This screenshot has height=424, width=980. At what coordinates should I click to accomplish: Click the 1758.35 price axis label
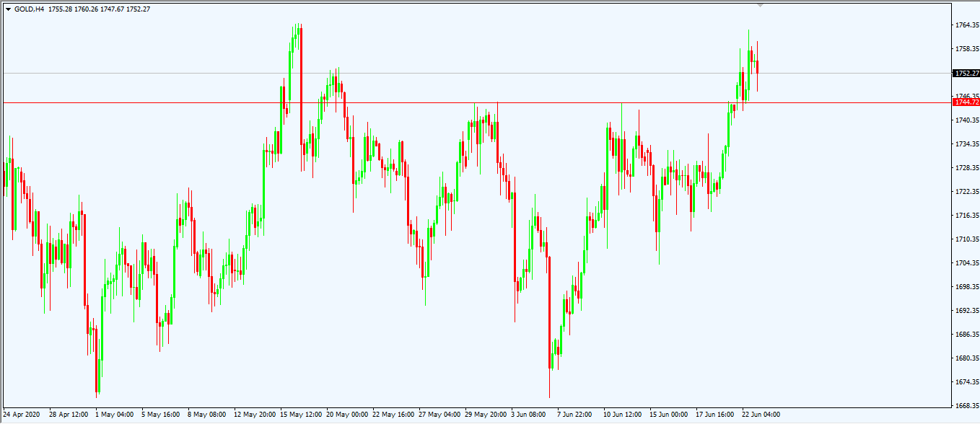click(967, 49)
